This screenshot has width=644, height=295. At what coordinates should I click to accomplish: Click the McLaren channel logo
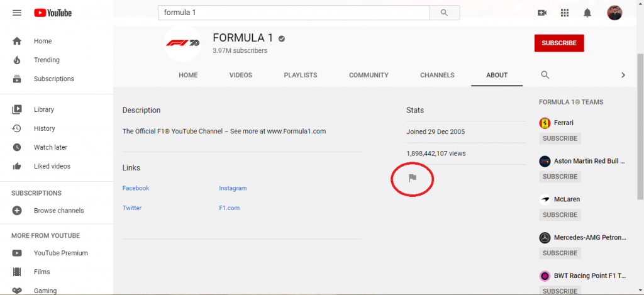pyautogui.click(x=545, y=199)
